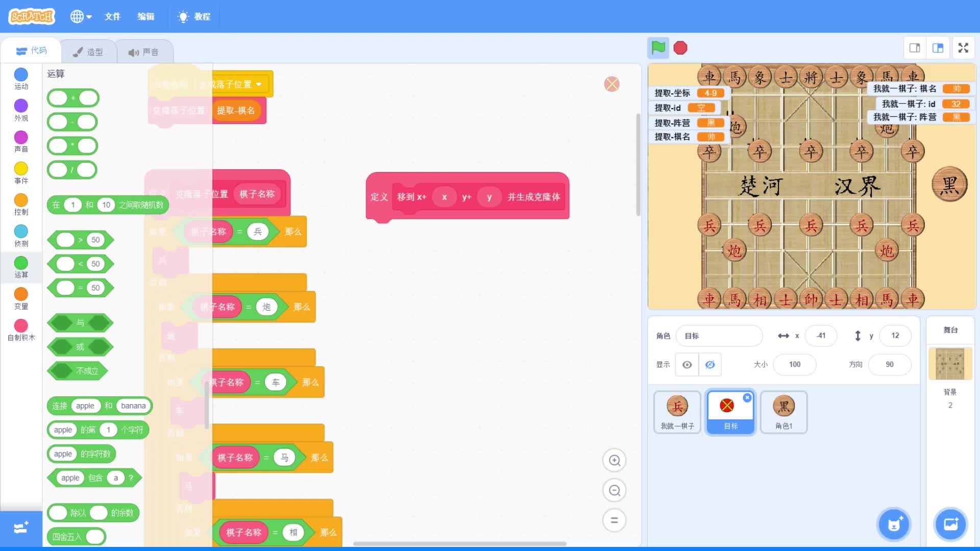Select the 角色1 sprite thumbnail
Viewport: 980px width, 551px height.
[783, 412]
